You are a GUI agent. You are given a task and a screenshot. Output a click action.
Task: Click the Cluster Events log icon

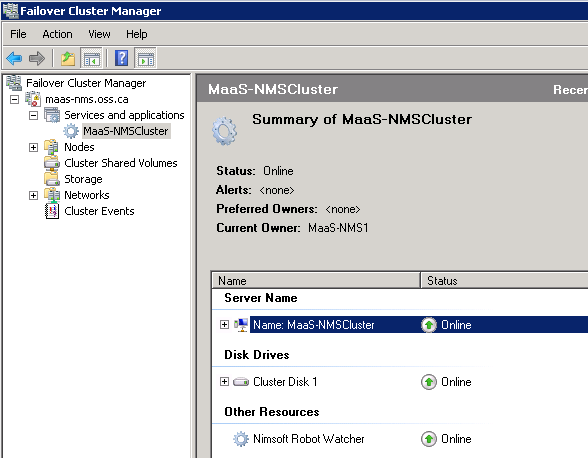coord(52,211)
